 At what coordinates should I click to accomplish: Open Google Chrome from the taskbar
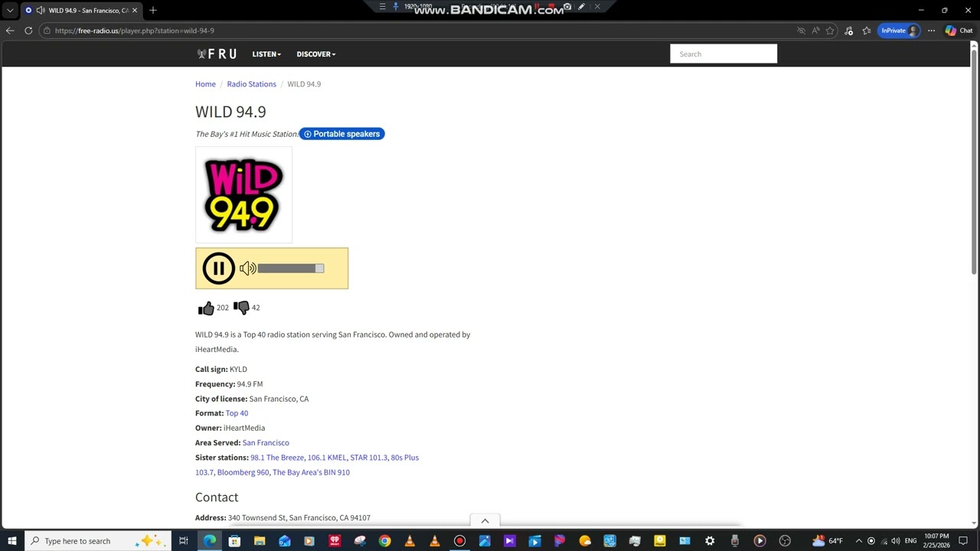tap(384, 541)
